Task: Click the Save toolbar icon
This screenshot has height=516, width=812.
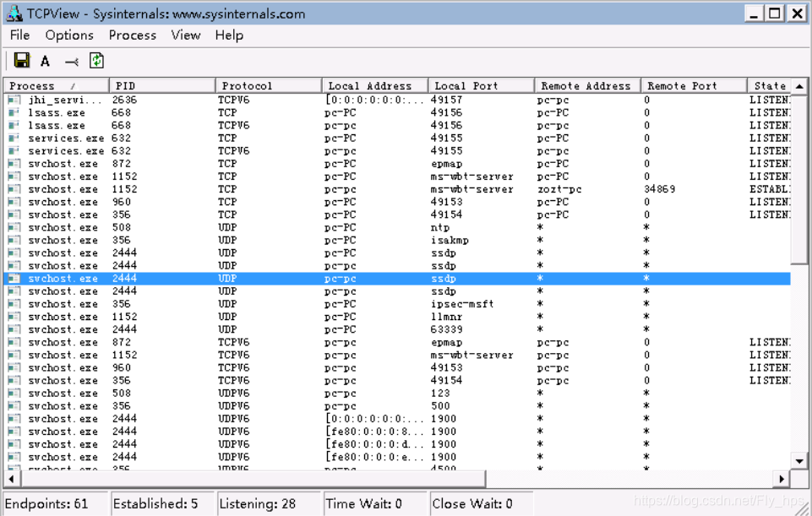Action: [x=22, y=61]
